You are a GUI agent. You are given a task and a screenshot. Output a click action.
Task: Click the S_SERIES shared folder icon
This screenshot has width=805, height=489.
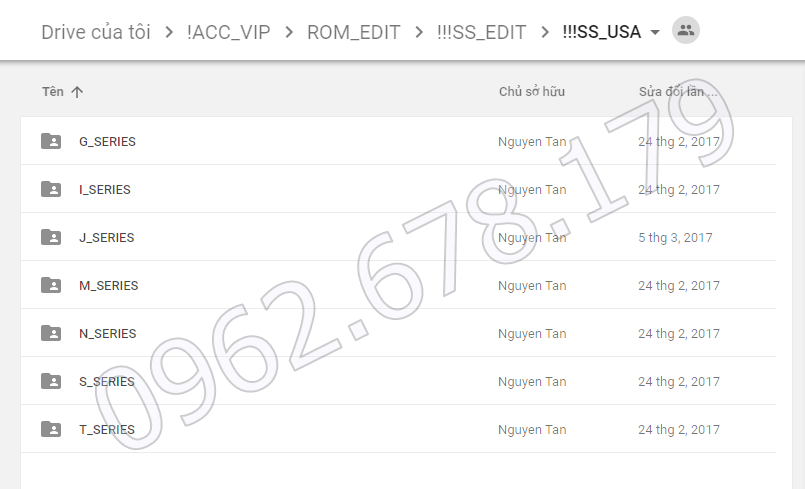(51, 381)
